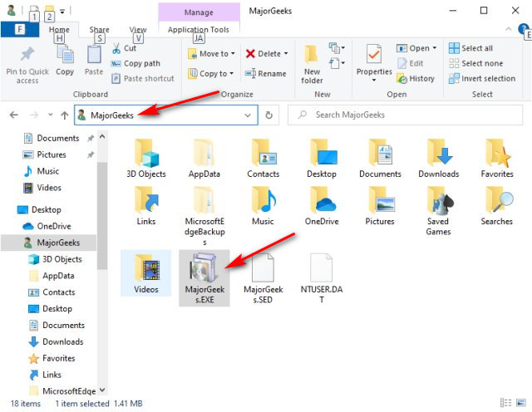Select AppData in navigation pane

coord(52,276)
